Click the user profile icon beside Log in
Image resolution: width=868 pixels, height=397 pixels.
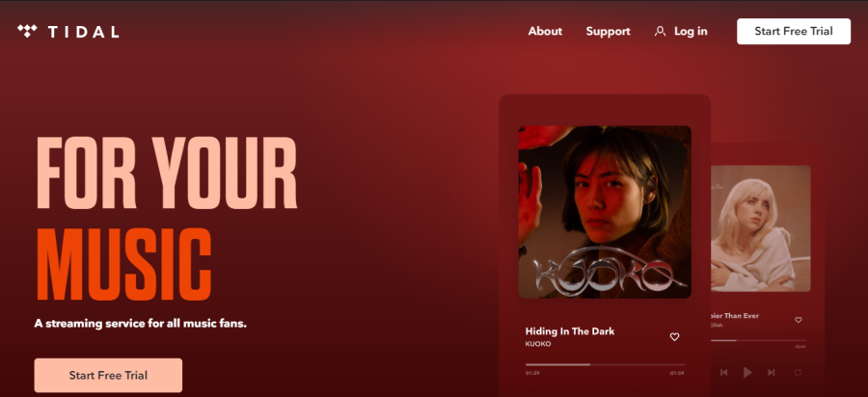[x=660, y=32]
